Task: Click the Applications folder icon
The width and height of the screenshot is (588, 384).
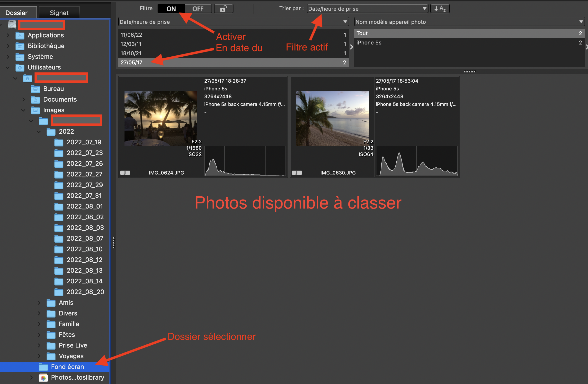Action: tap(20, 35)
